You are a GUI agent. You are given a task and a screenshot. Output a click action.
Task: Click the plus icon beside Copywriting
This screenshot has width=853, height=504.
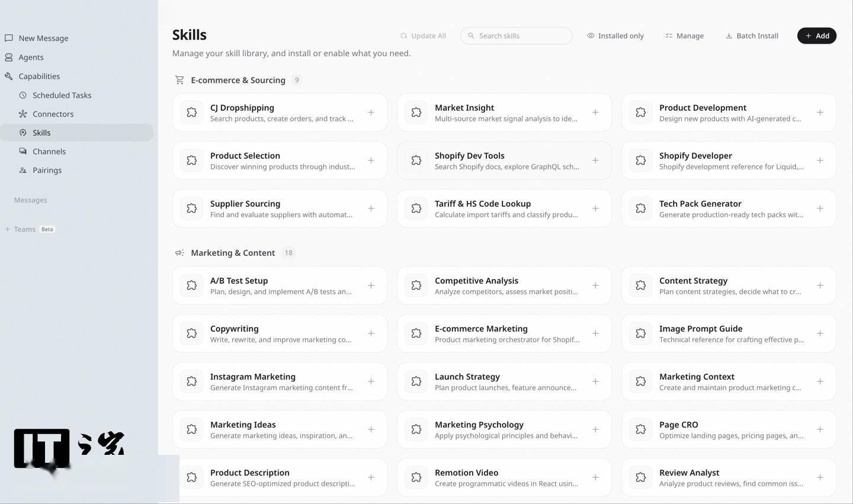pyautogui.click(x=371, y=333)
